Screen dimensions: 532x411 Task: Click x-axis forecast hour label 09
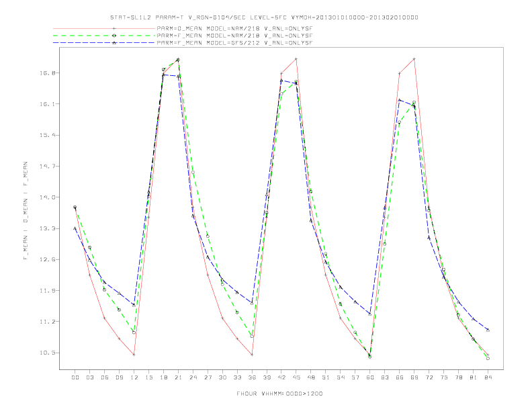119,377
